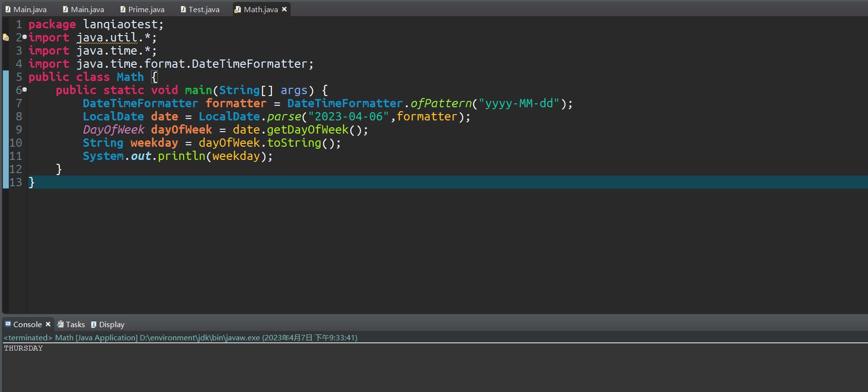The image size is (868, 392).
Task: Place cursor on the ofPattern method call
Action: (441, 103)
